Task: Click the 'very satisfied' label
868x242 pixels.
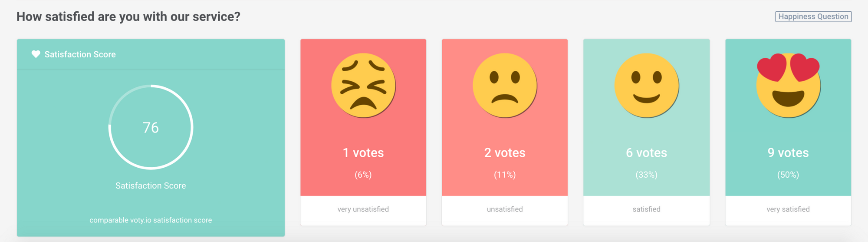Action: 788,209
